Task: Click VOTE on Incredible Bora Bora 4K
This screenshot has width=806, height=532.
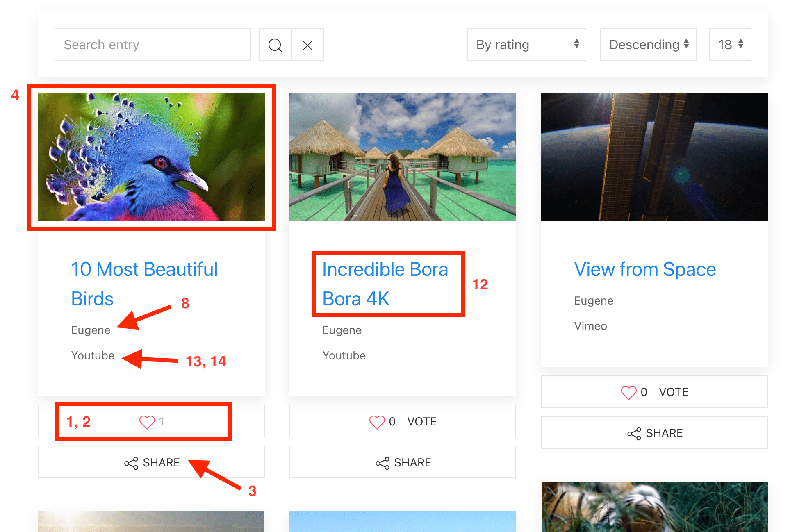Action: point(421,422)
